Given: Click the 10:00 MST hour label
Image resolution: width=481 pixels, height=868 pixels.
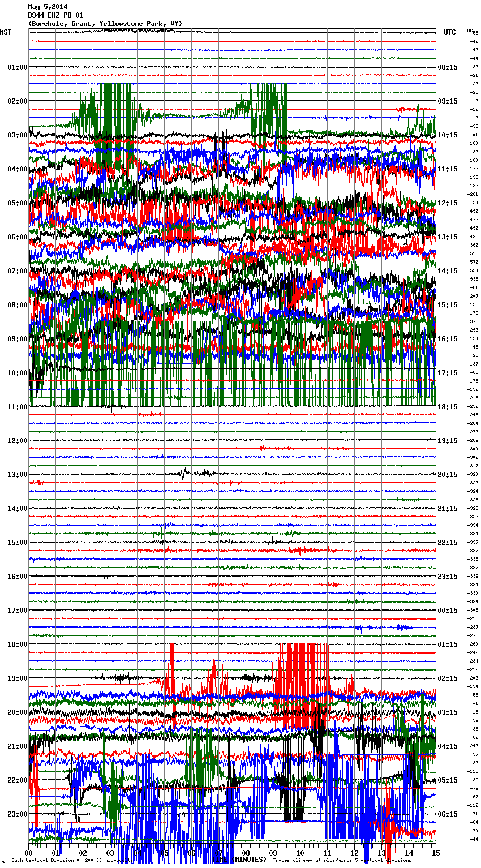Looking at the screenshot, I should [x=18, y=372].
